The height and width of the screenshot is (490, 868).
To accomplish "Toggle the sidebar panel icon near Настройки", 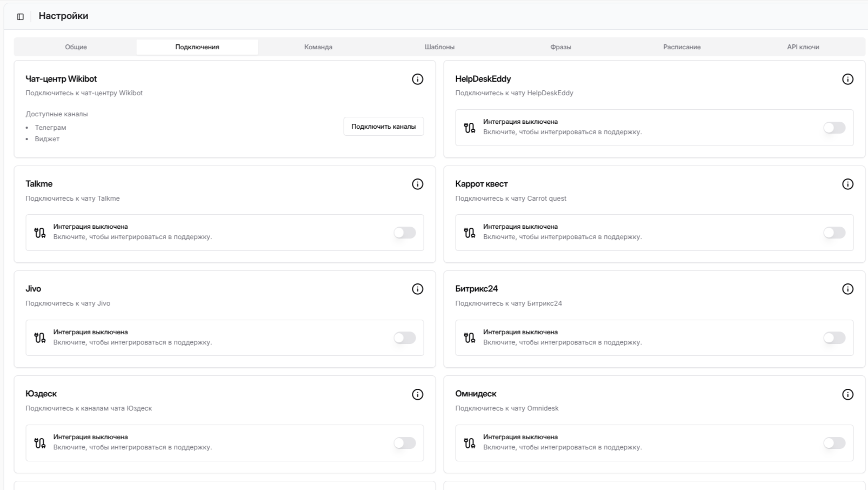I will click(x=21, y=17).
